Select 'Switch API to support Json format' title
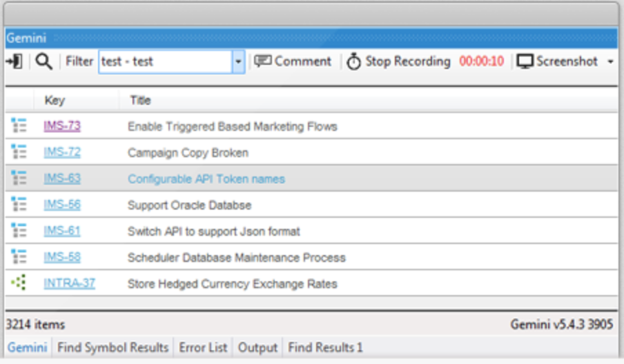Viewport: 624px width, 364px height. click(x=214, y=231)
